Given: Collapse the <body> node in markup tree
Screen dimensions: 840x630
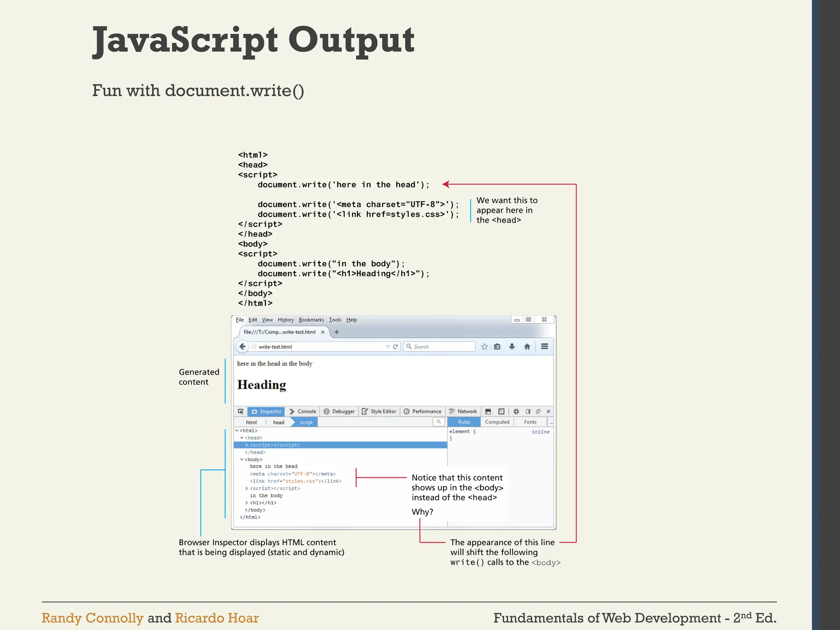Looking at the screenshot, I should (x=242, y=460).
